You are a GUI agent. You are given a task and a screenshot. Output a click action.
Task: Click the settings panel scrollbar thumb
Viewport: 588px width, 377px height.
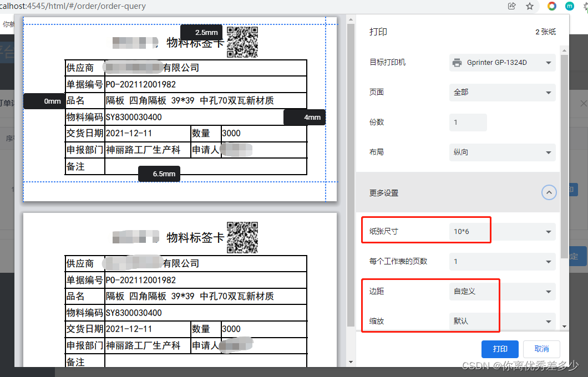[x=564, y=156]
